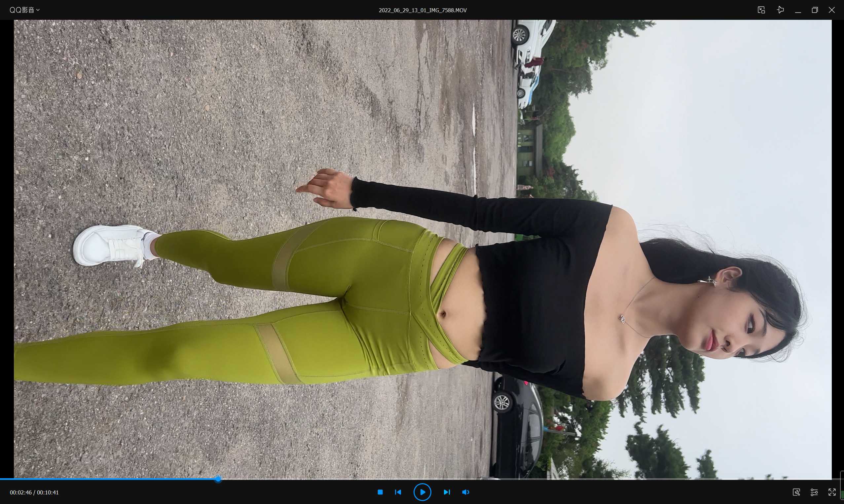This screenshot has height=504, width=844.
Task: Restore down the player window
Action: [815, 10]
